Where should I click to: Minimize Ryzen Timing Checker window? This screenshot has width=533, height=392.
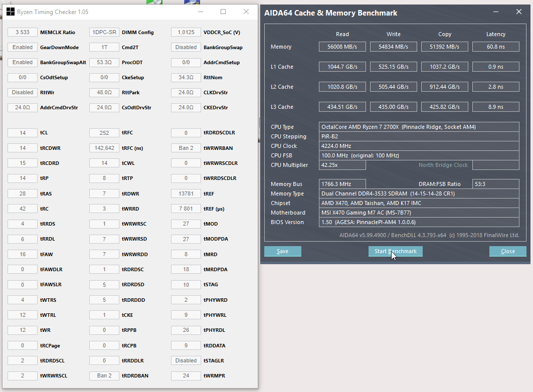coord(201,12)
